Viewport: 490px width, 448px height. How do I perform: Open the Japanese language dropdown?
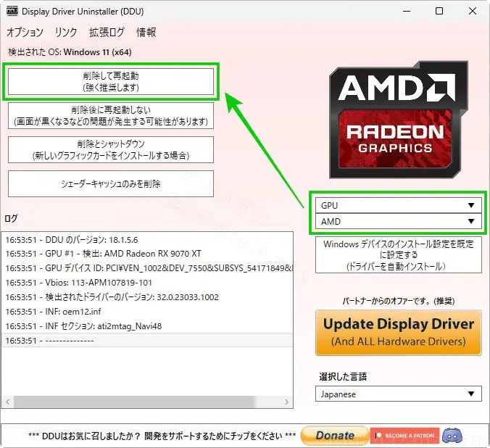[x=399, y=394]
